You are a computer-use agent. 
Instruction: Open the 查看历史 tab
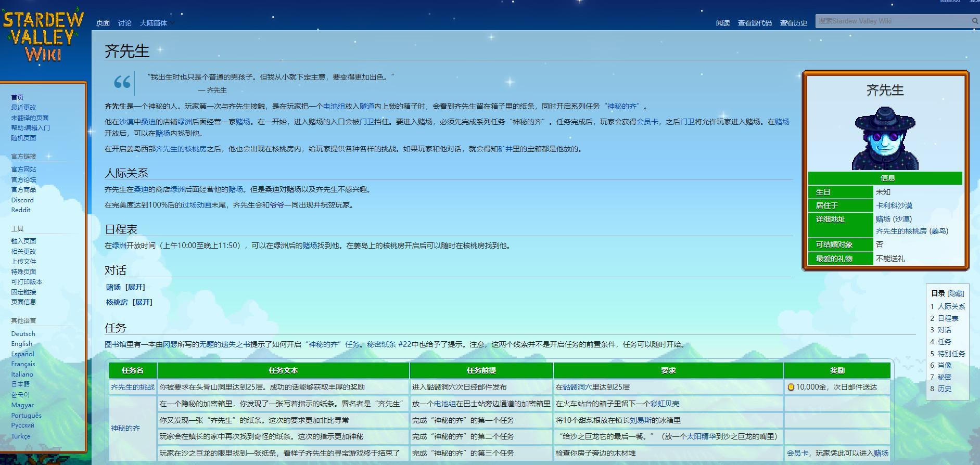(793, 23)
